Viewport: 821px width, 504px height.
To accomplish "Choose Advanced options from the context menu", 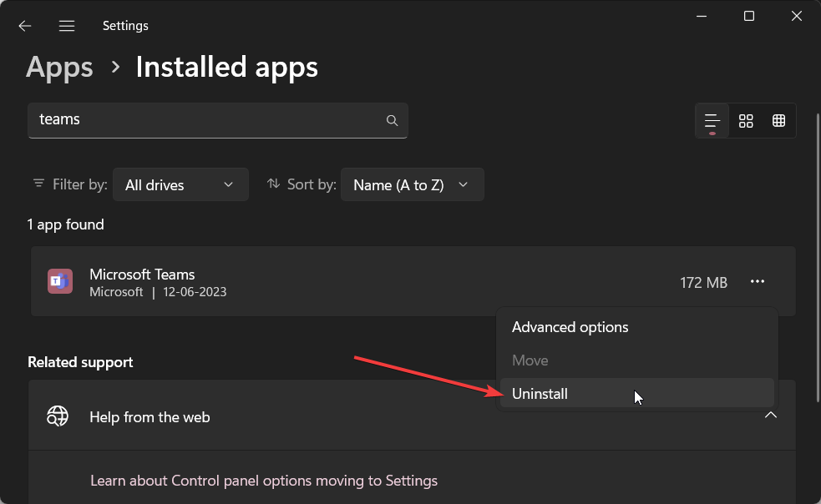I will coord(636,327).
